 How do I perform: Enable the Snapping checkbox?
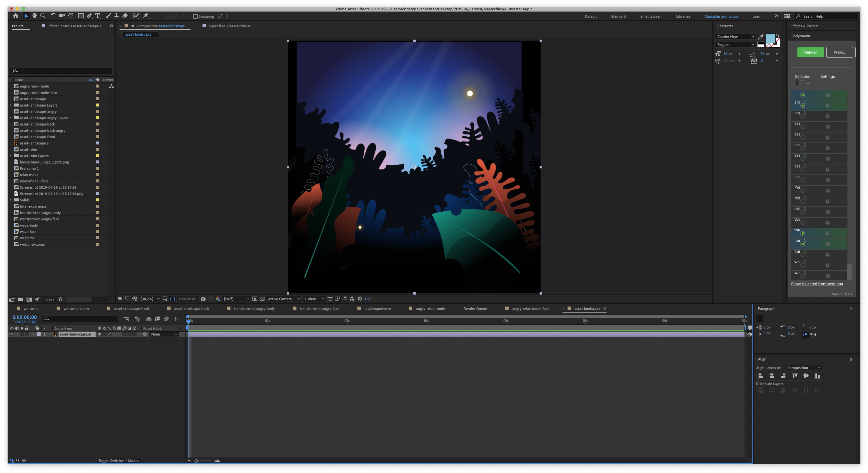click(x=196, y=16)
